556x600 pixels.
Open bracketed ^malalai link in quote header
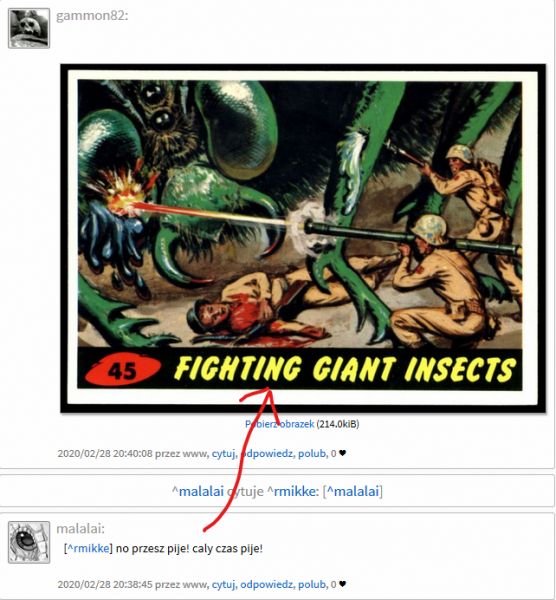click(x=353, y=491)
